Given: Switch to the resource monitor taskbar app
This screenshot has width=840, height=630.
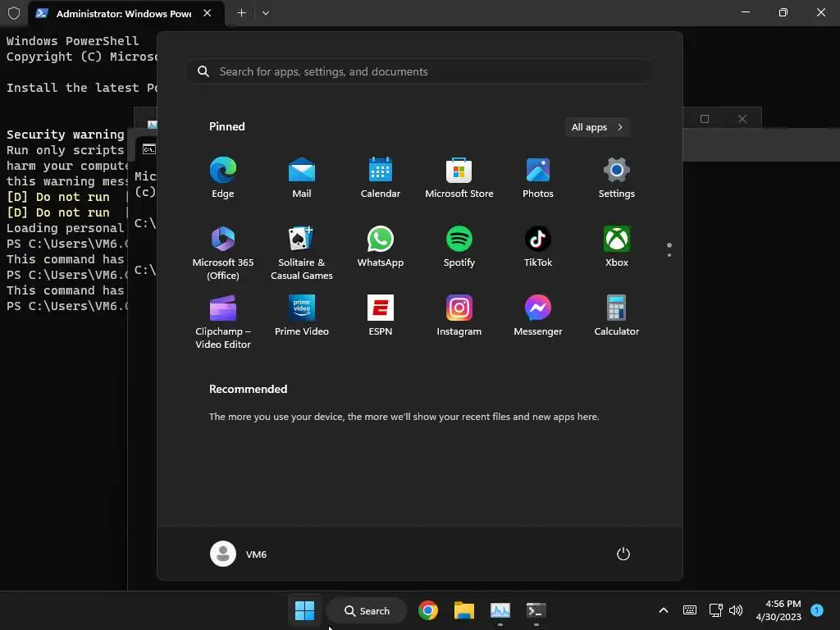Looking at the screenshot, I should pos(500,610).
